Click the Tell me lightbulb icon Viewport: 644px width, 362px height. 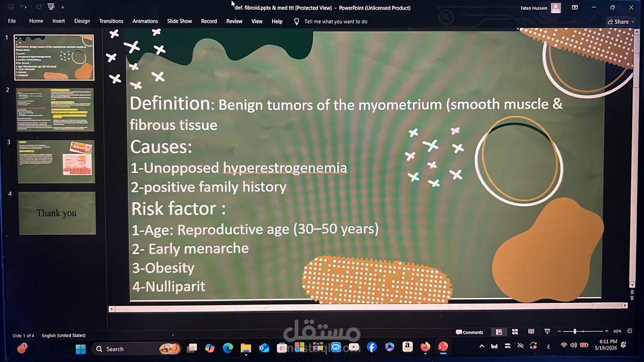(x=297, y=21)
